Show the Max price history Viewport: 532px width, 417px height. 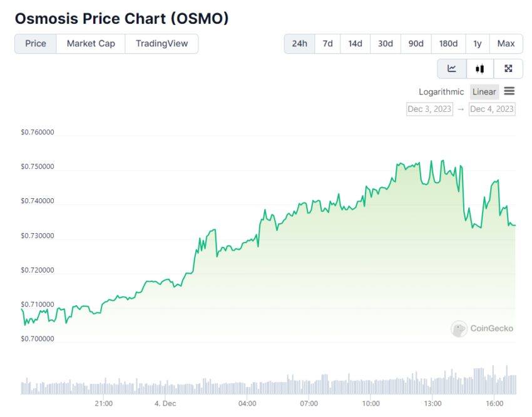506,44
